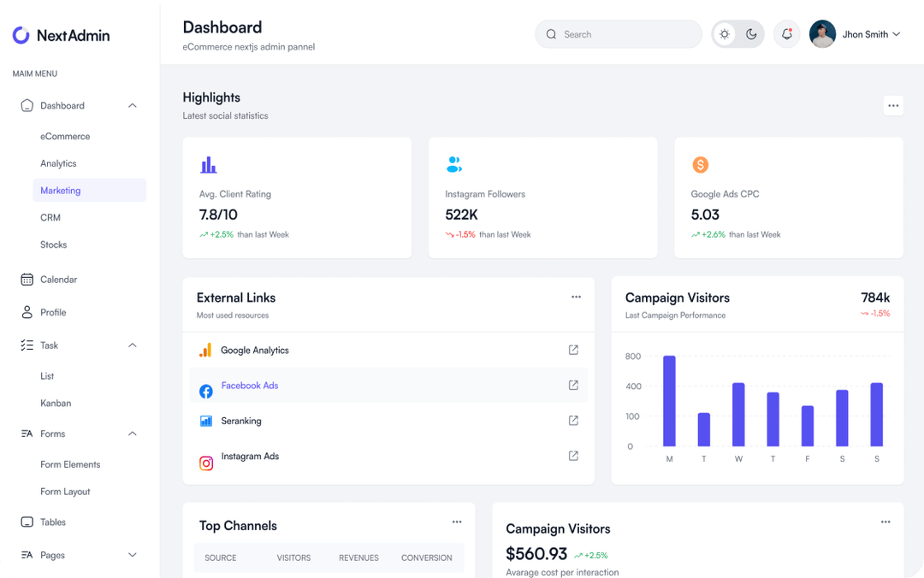Select Analytics from the Dashboard menu
This screenshot has width=924, height=578.
[58, 163]
